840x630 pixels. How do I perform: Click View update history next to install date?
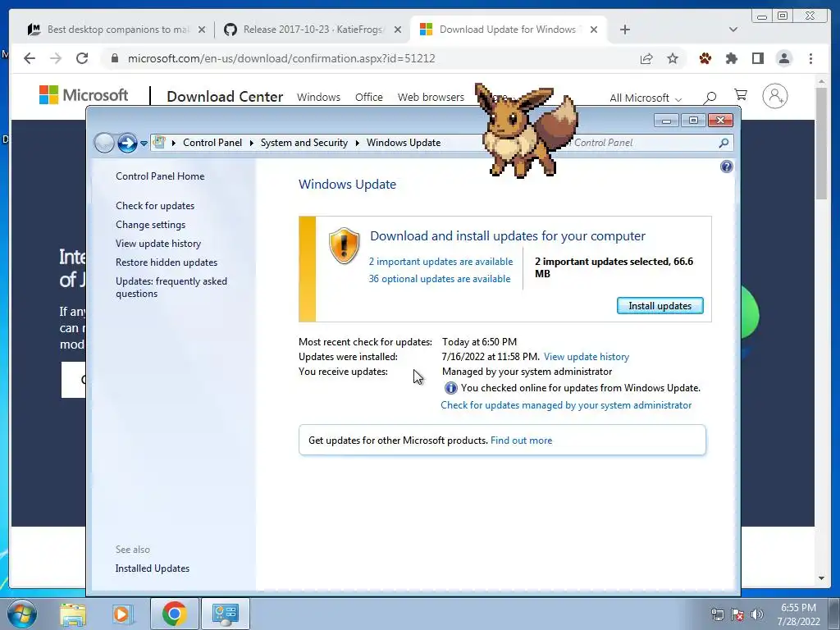pos(586,357)
